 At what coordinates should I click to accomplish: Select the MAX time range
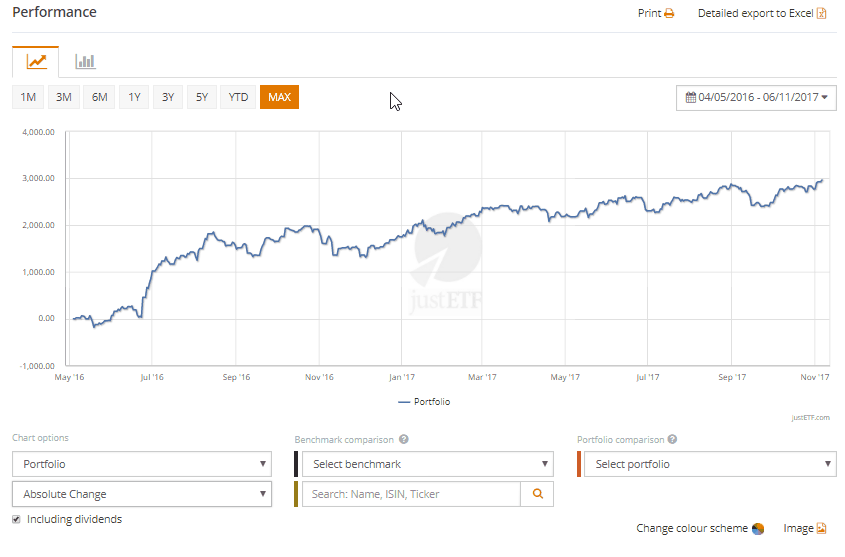[x=279, y=97]
